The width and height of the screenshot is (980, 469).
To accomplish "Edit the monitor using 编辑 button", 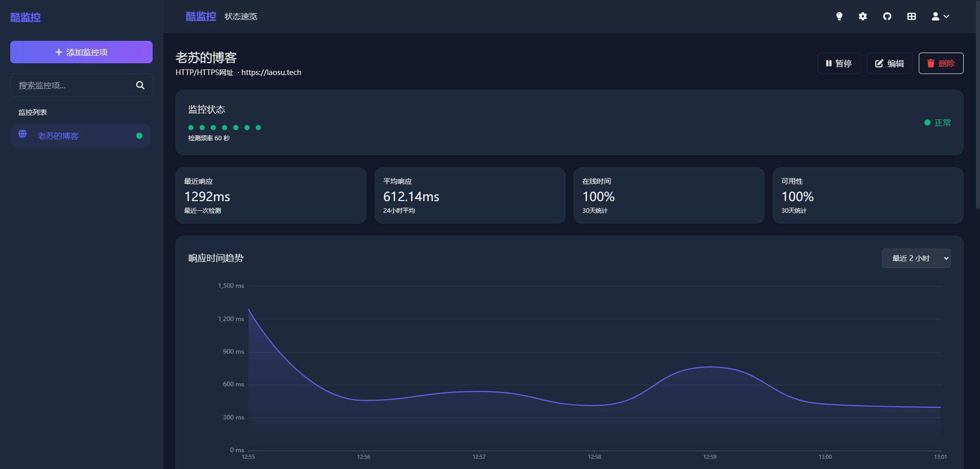I will pyautogui.click(x=889, y=63).
